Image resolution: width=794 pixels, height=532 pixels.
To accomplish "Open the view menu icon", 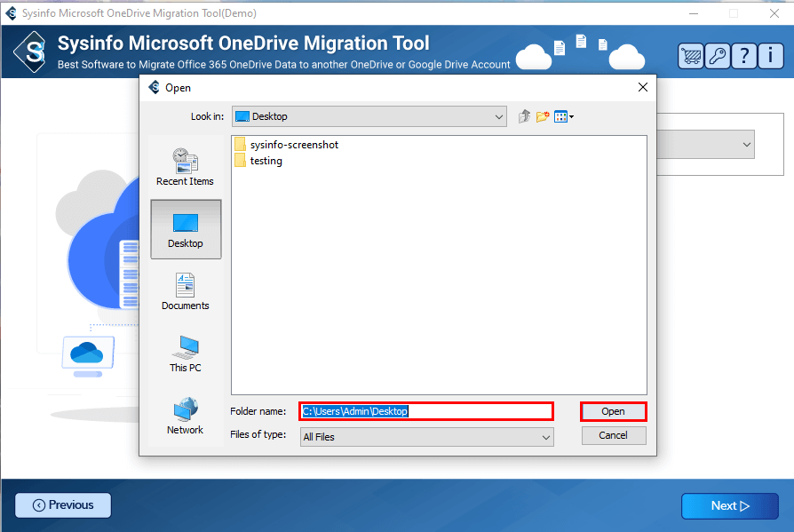I will (x=564, y=116).
